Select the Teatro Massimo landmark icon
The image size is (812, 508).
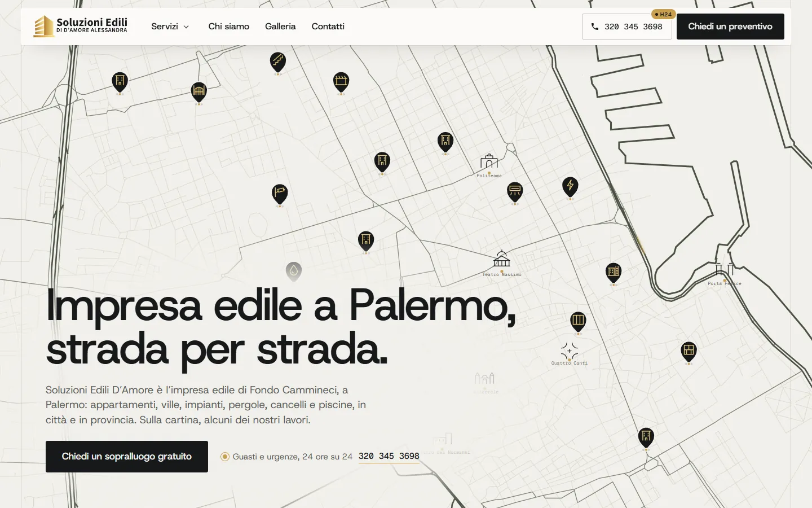click(x=502, y=259)
